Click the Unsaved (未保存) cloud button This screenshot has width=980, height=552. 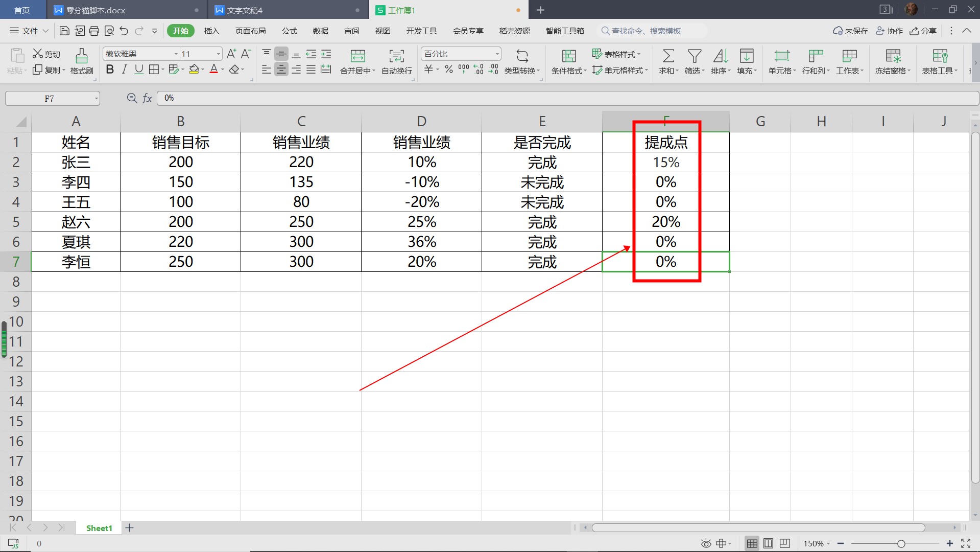point(850,31)
